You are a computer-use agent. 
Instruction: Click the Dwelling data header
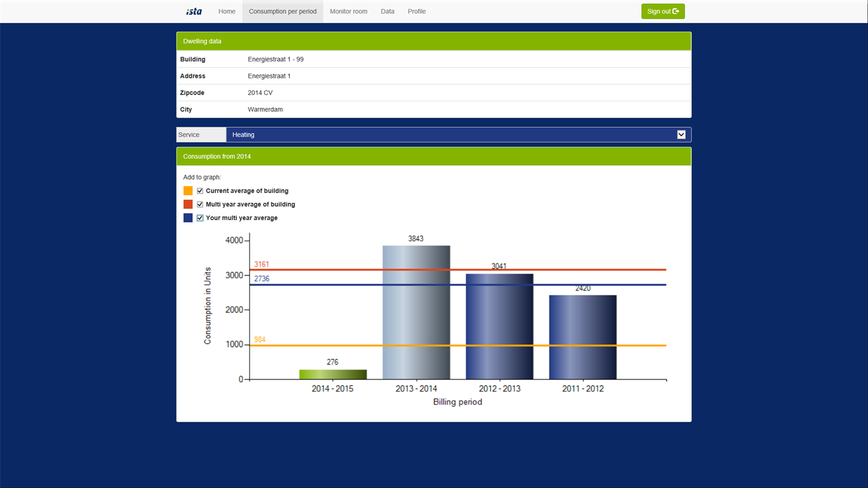point(434,41)
